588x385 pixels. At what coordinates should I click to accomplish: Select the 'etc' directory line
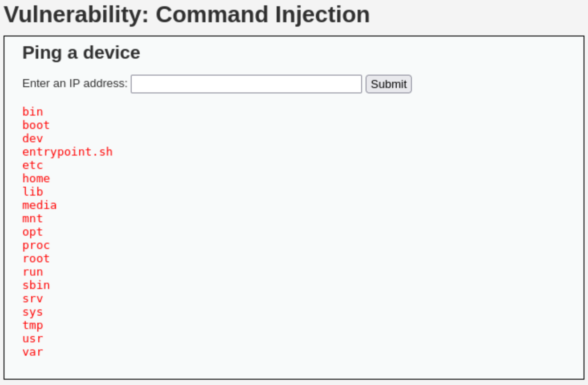click(x=32, y=165)
